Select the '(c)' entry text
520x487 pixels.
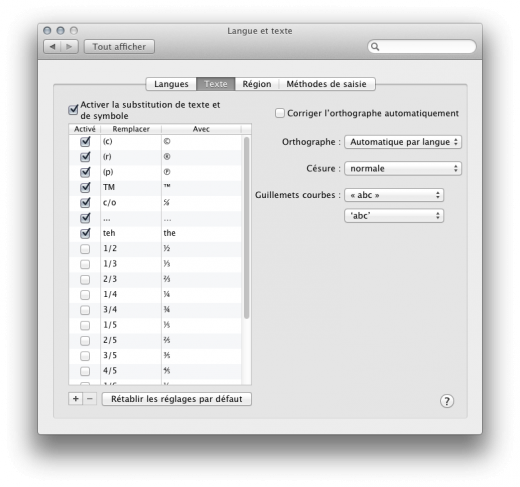pyautogui.click(x=108, y=142)
